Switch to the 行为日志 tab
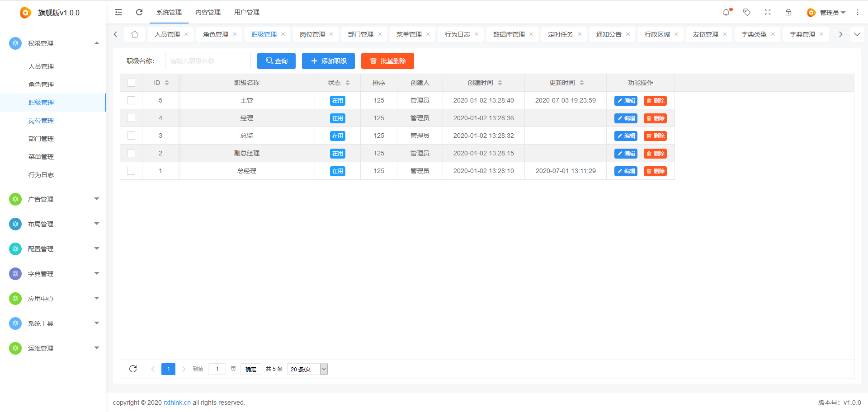This screenshot has height=412, width=868. click(458, 34)
